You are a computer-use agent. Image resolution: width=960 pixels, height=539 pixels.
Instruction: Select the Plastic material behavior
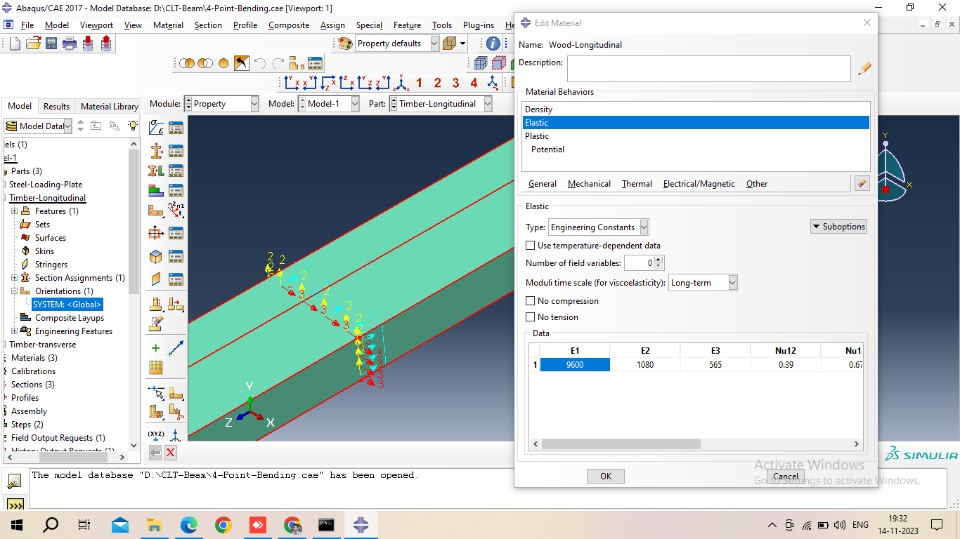coord(696,136)
